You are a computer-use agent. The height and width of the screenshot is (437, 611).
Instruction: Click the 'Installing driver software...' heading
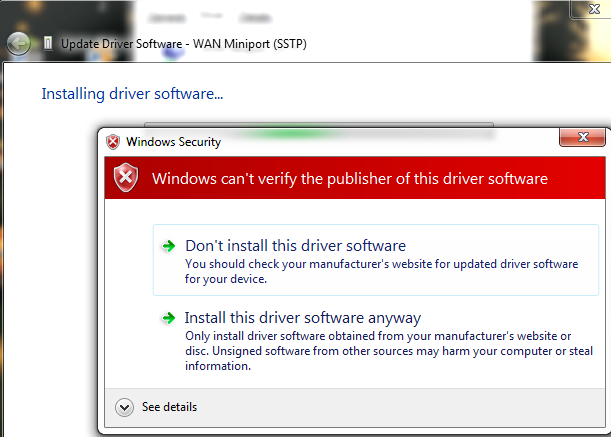point(132,94)
